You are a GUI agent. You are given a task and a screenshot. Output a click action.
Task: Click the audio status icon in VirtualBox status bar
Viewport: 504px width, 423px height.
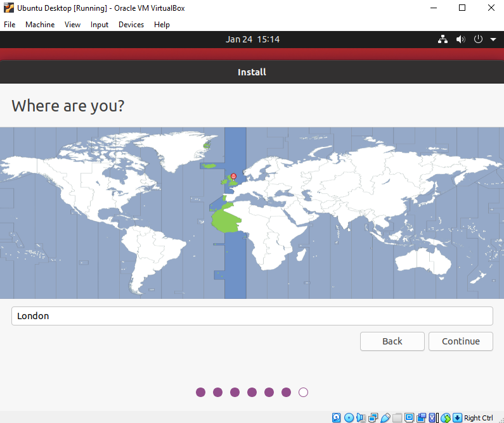(361, 417)
